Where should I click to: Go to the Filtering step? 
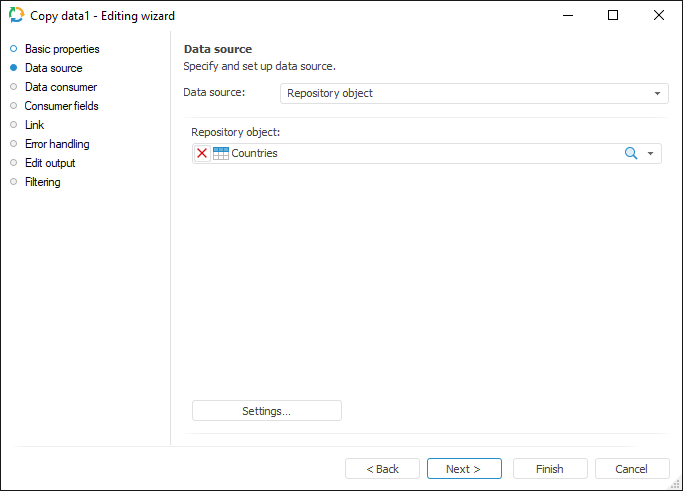pos(42,182)
